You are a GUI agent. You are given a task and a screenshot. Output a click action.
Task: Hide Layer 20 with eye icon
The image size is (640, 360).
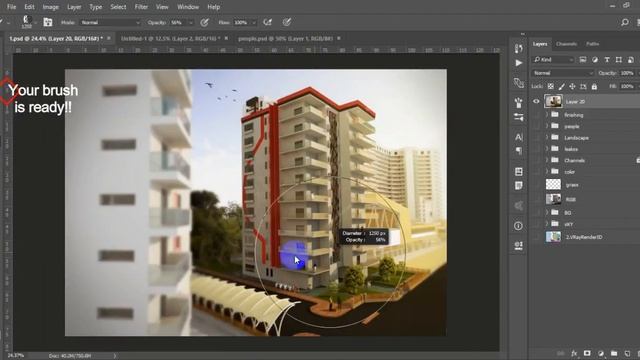[536, 102]
